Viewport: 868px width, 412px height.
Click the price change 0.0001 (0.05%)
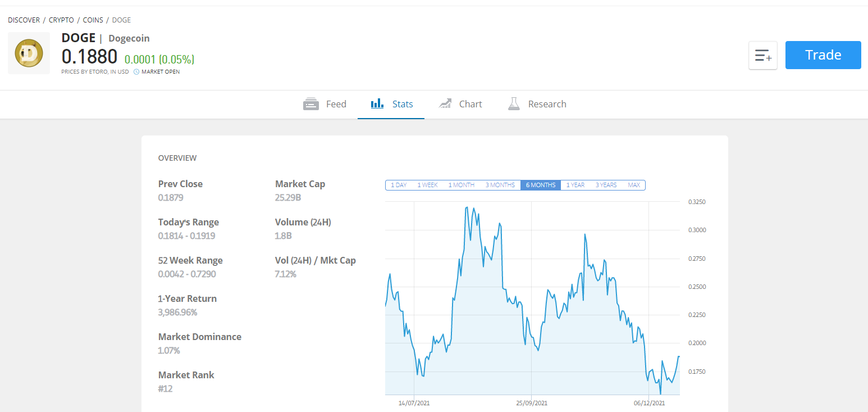tap(159, 59)
